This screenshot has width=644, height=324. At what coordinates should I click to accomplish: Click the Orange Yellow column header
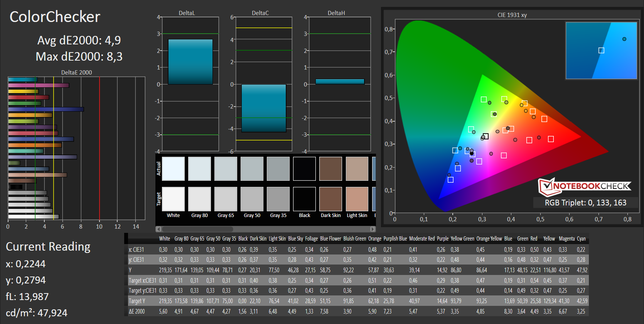tap(489, 239)
